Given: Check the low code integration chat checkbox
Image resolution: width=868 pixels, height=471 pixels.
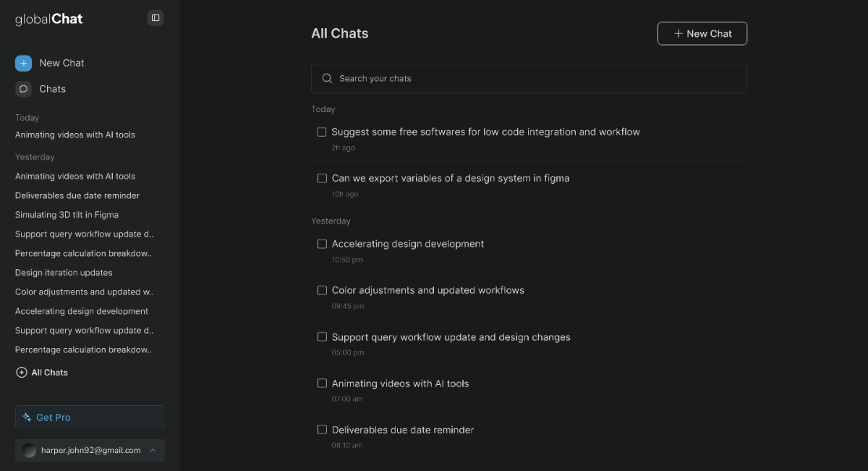Looking at the screenshot, I should click(x=322, y=132).
